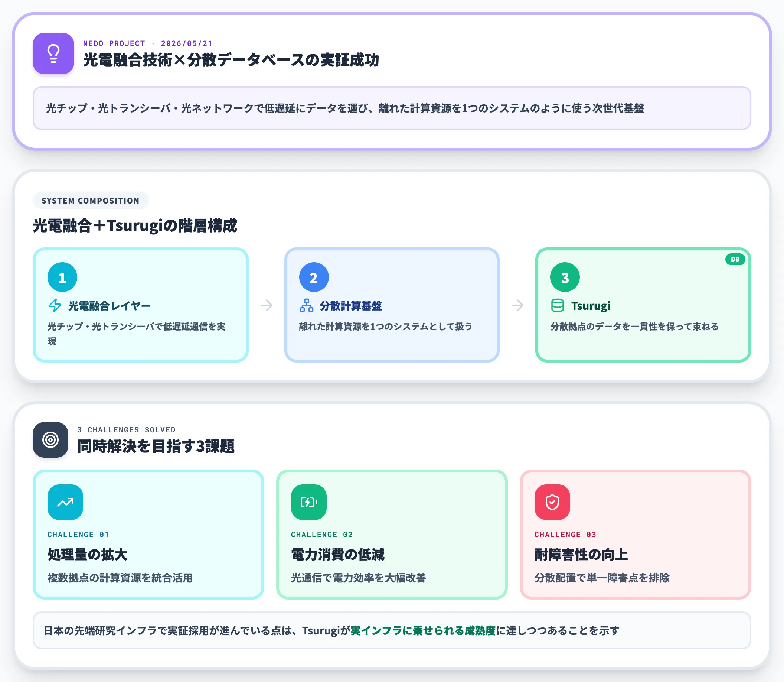784x682 pixels.
Task: Click the text 光チップ・光トランシーバで低遅延通信を実現
Action: click(x=137, y=334)
